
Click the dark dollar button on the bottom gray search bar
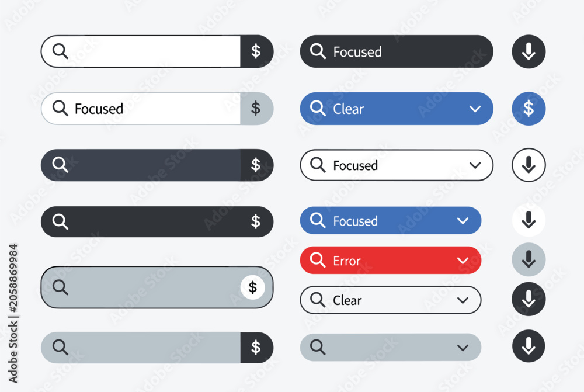click(256, 347)
